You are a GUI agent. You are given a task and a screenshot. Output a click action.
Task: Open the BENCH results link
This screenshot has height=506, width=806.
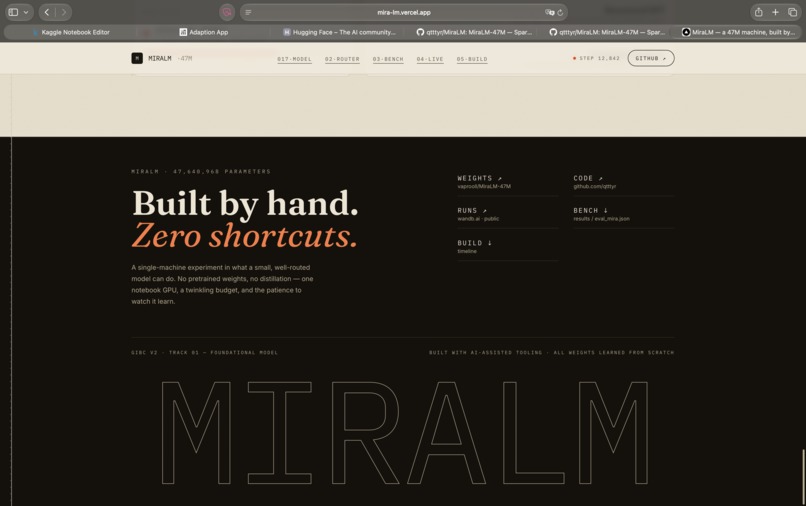(x=624, y=214)
